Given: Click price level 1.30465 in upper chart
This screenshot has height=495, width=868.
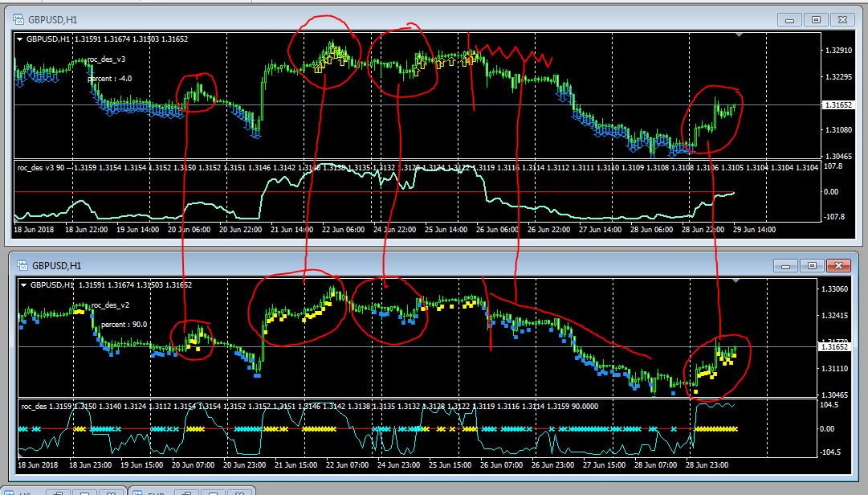Looking at the screenshot, I should (838, 157).
